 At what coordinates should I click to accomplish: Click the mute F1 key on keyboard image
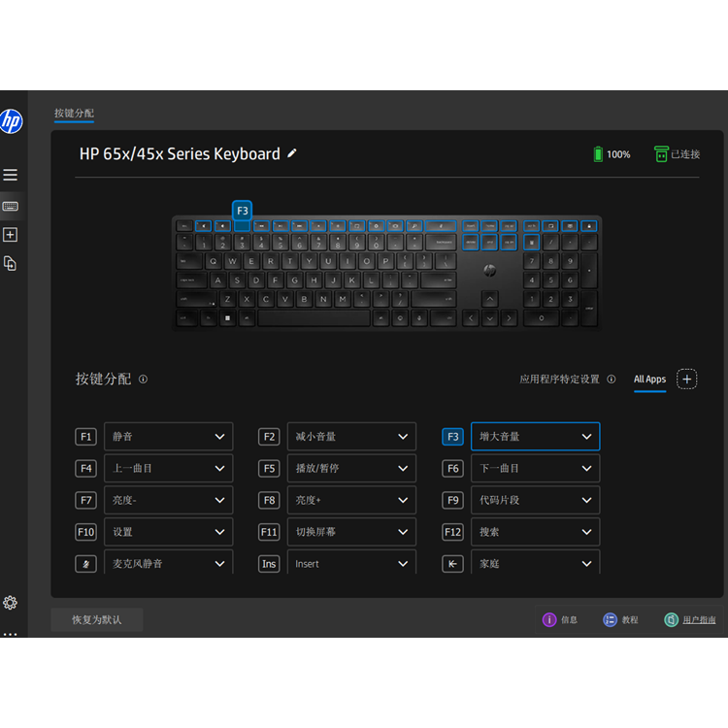[x=204, y=226]
